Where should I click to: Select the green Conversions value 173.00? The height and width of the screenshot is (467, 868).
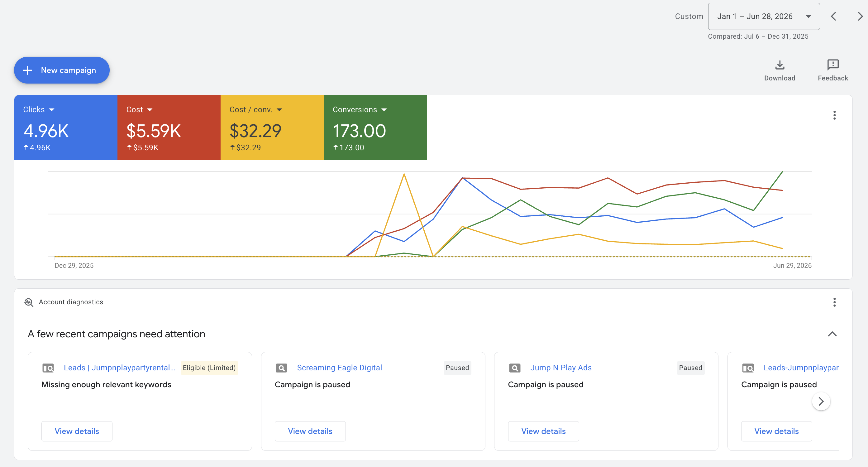click(x=359, y=131)
